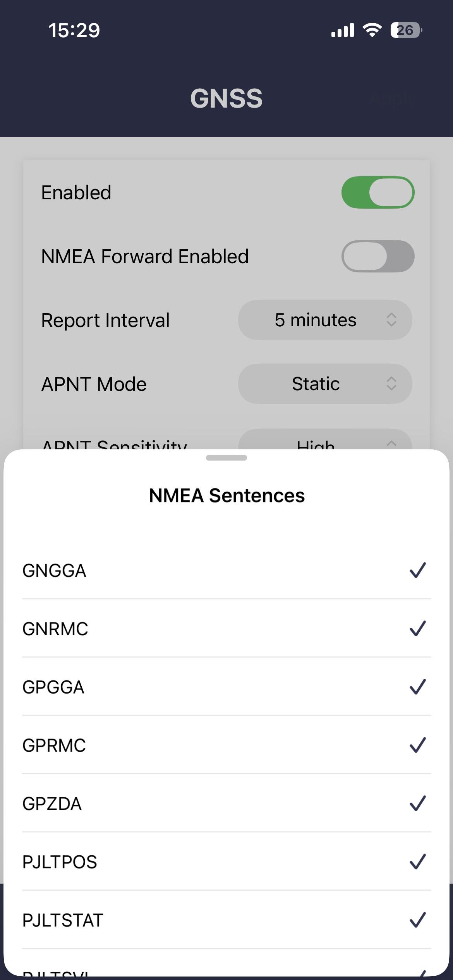Expand the APNT Sensitivity selector
453x980 pixels.
(x=325, y=441)
